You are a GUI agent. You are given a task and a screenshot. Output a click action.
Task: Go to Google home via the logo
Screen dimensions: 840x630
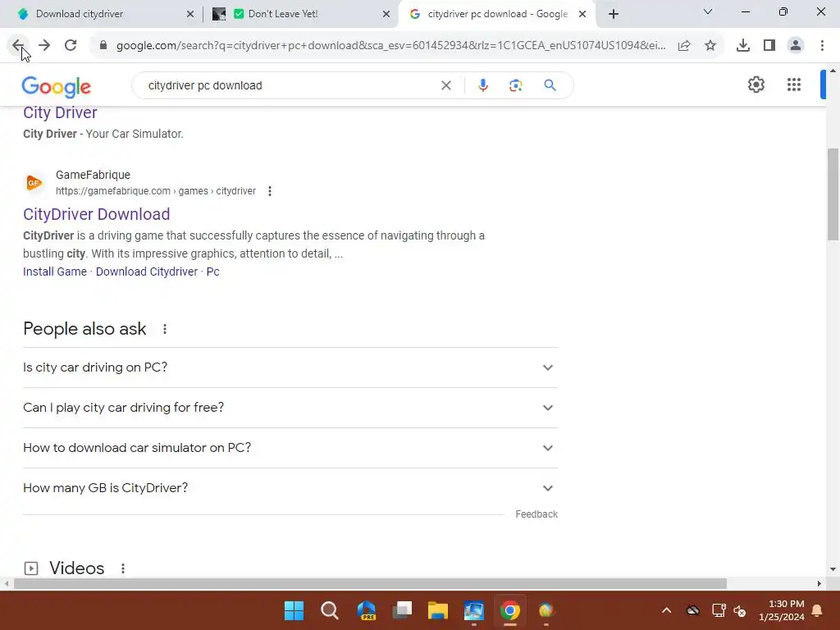coord(57,87)
